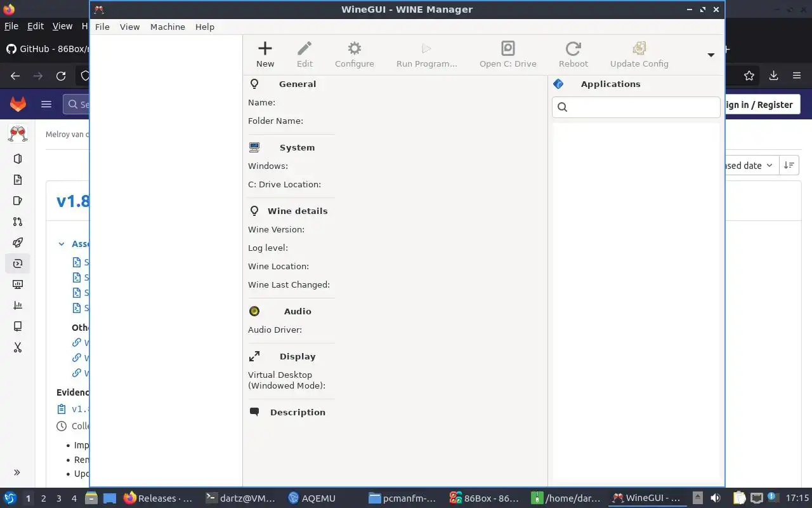
Task: Collapse the Assets chevron on GitLab release
Action: point(62,244)
